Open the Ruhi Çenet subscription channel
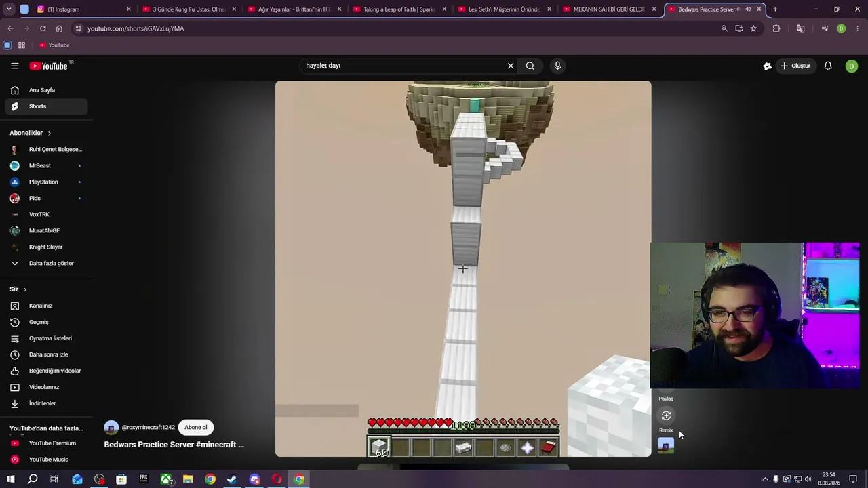Screen dimensions: 868x488 [x=47, y=149]
